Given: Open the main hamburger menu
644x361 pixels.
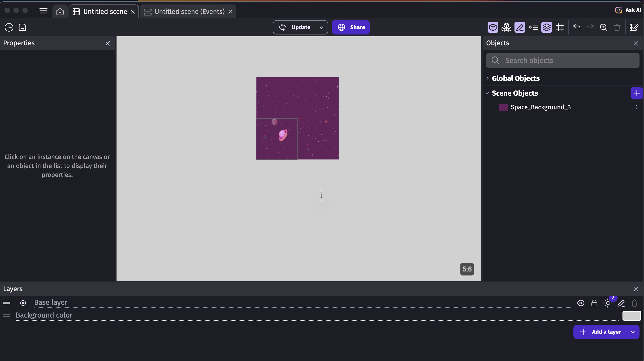Looking at the screenshot, I should pyautogui.click(x=43, y=11).
